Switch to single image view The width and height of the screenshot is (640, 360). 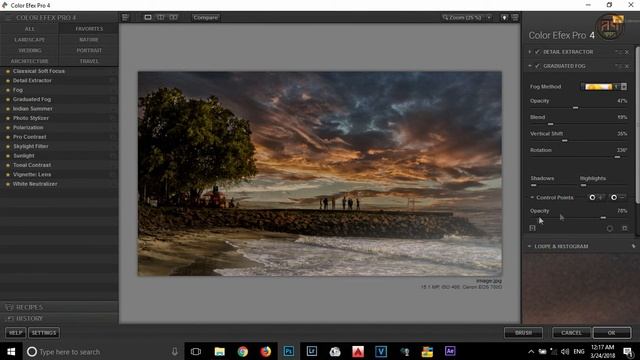pos(148,18)
